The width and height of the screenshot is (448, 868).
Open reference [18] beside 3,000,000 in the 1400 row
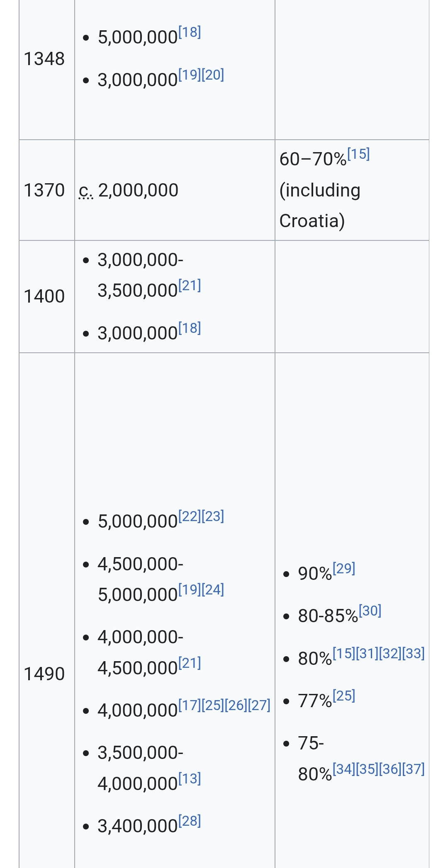pos(190,328)
